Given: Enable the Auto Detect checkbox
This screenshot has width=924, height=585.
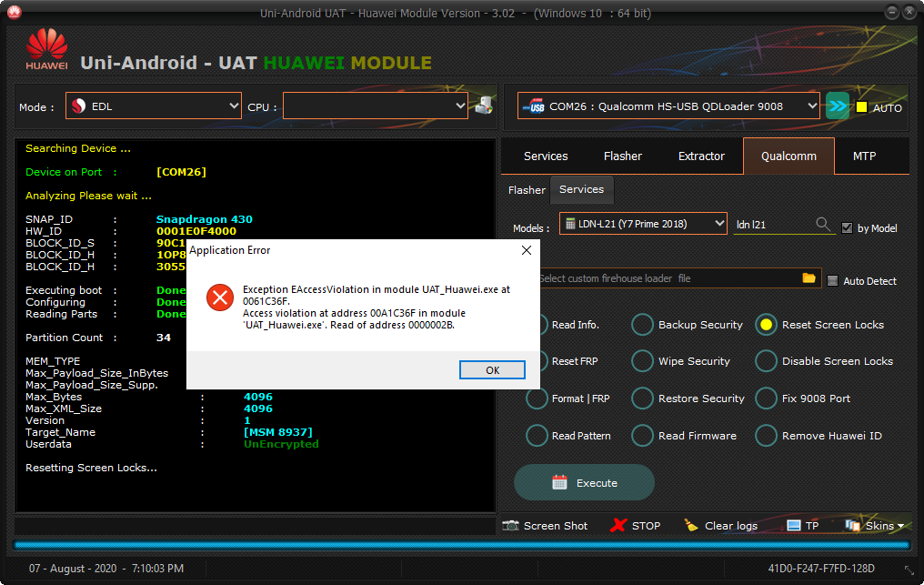Looking at the screenshot, I should pos(832,281).
